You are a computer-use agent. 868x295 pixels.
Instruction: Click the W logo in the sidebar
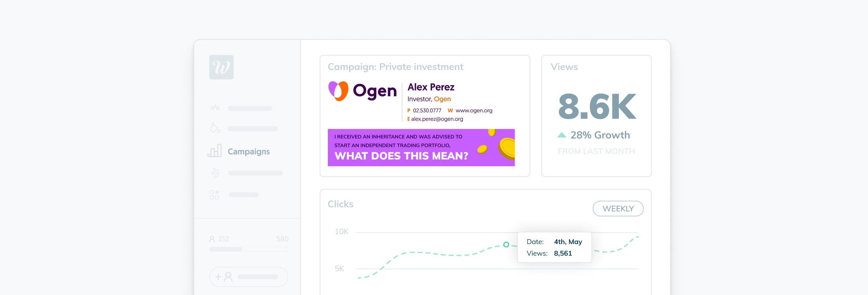click(x=221, y=67)
